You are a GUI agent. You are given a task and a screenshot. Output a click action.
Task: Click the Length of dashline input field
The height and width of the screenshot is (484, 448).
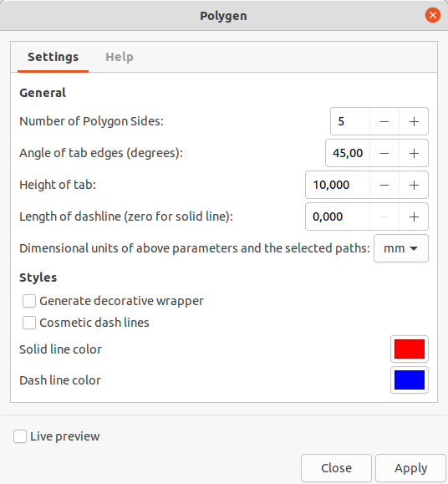click(x=337, y=217)
